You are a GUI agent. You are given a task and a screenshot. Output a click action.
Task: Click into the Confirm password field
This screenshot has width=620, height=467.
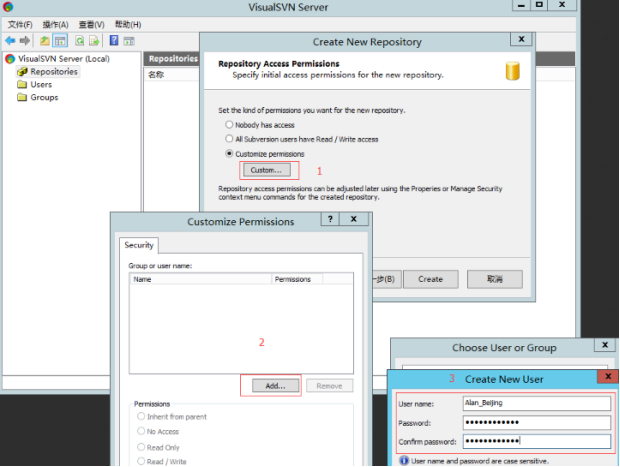(537, 441)
